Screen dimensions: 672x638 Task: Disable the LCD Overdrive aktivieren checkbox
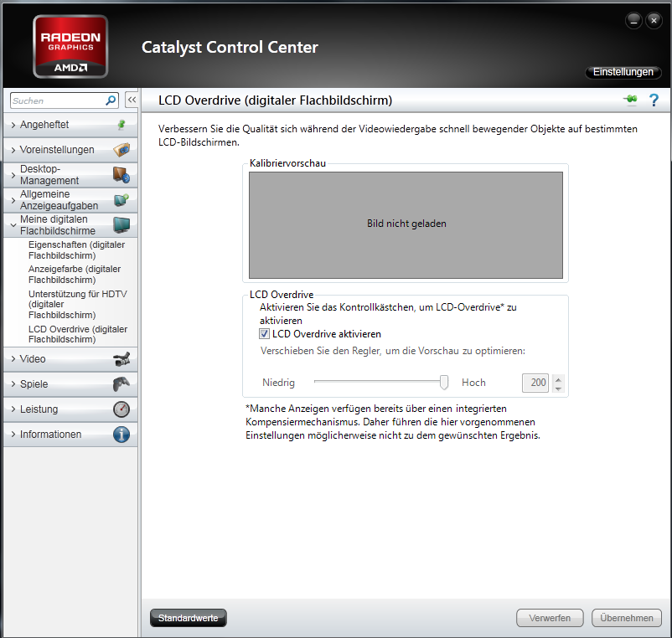(x=264, y=334)
